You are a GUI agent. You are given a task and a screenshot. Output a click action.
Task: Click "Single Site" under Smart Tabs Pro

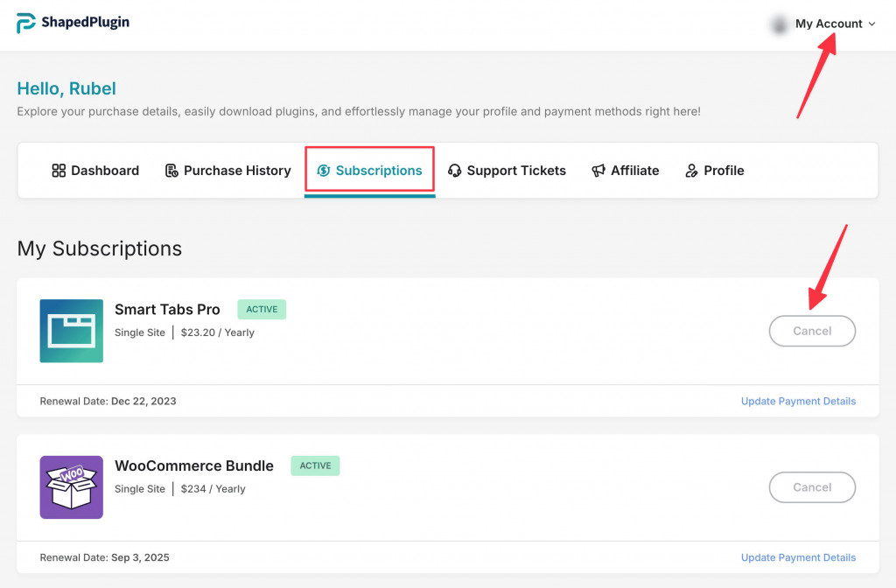tap(140, 332)
